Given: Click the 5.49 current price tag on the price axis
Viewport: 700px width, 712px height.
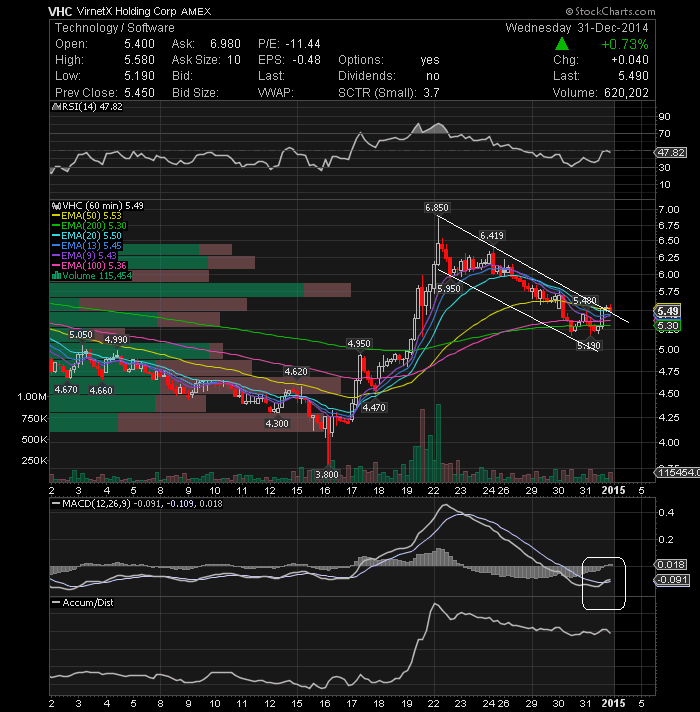Looking at the screenshot, I should 668,311.
